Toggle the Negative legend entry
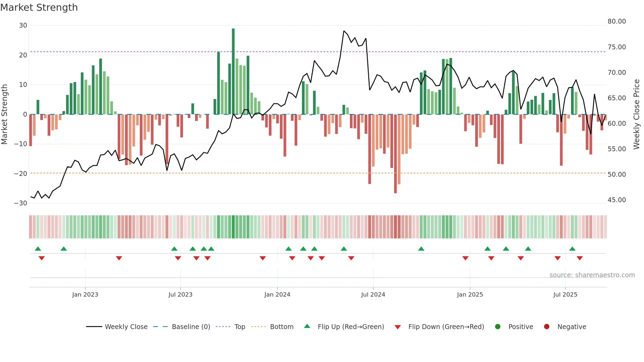644x362 pixels. pyautogui.click(x=565, y=327)
